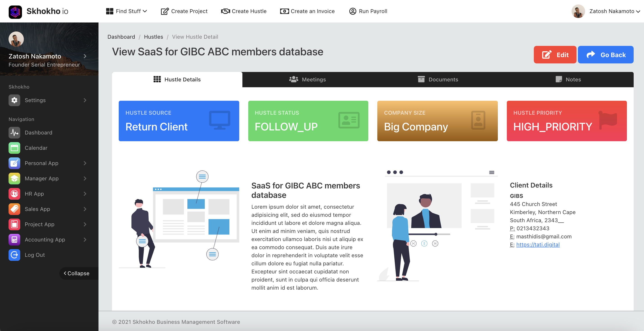Click the Log Out icon
The image size is (644, 331).
click(x=14, y=255)
